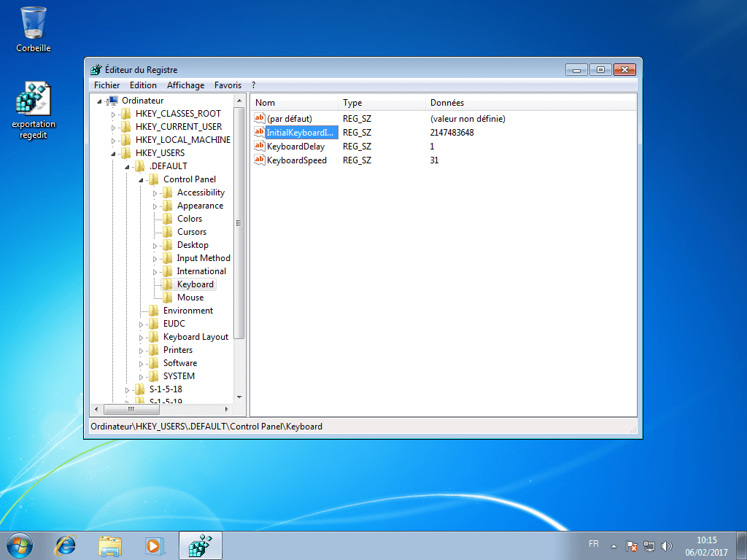
Task: Click the Registry Editor taskbar icon
Action: [200, 545]
